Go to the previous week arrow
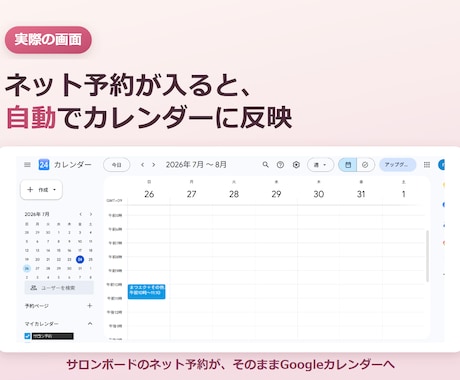Image resolution: width=460 pixels, height=380 pixels. tap(142, 165)
